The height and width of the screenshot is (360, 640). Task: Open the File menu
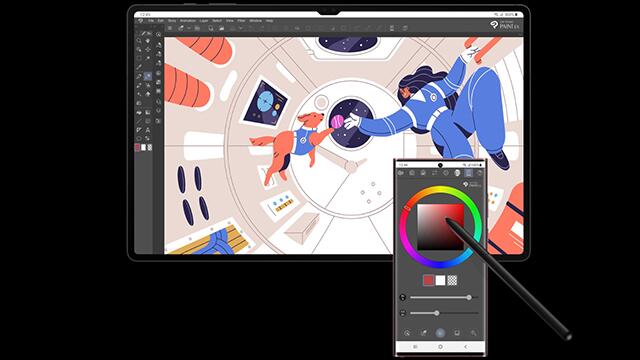(x=151, y=20)
